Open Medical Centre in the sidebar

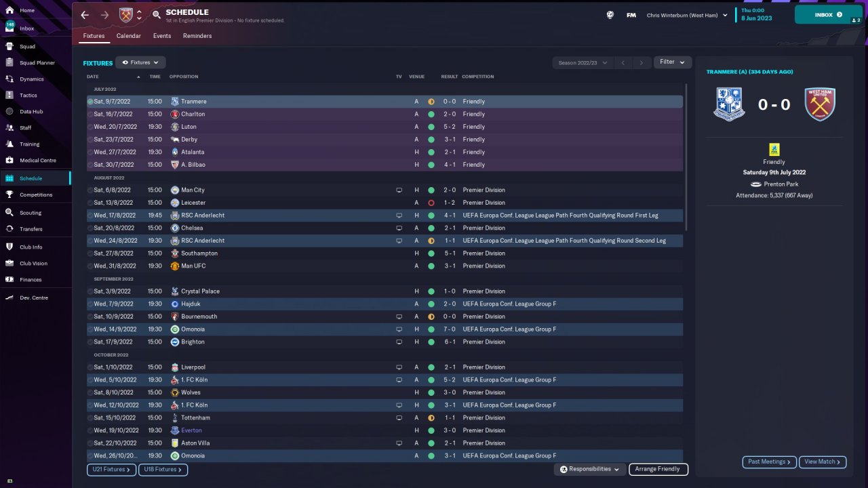coord(37,161)
